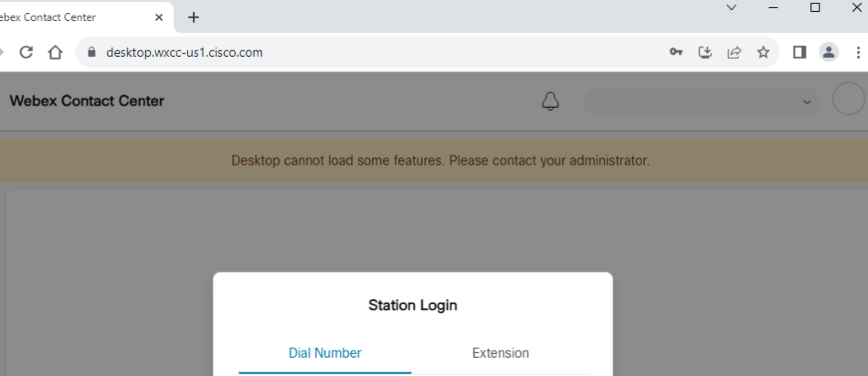This screenshot has width=868, height=376.
Task: Go to the browser home page icon
Action: click(x=55, y=52)
